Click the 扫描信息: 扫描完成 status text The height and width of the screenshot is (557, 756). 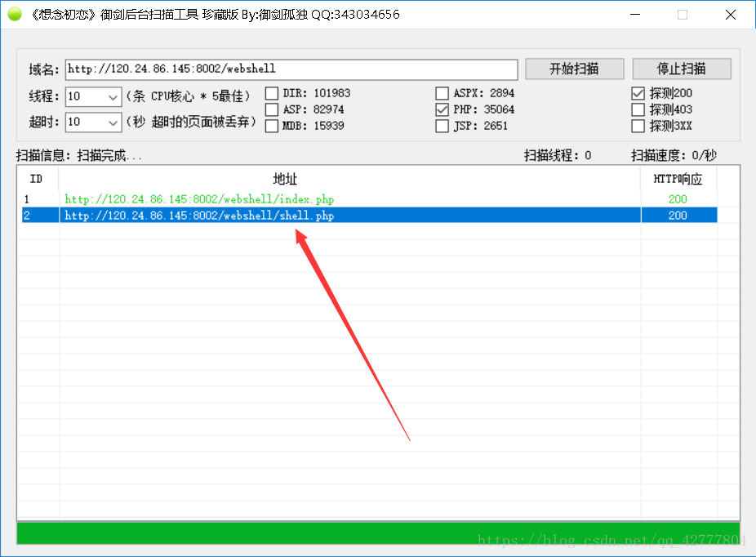(x=79, y=155)
